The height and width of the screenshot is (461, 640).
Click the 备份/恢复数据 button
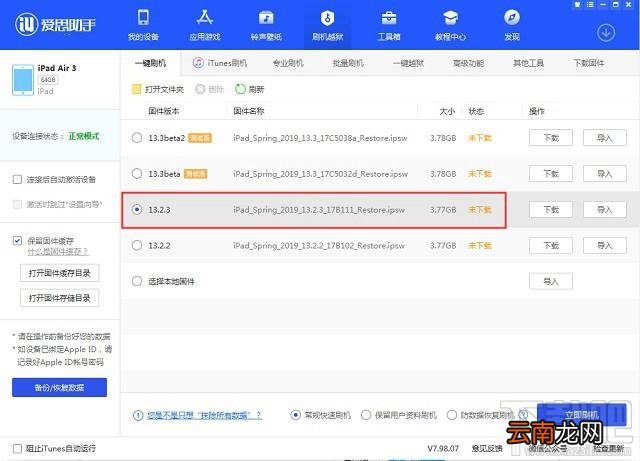[x=60, y=387]
